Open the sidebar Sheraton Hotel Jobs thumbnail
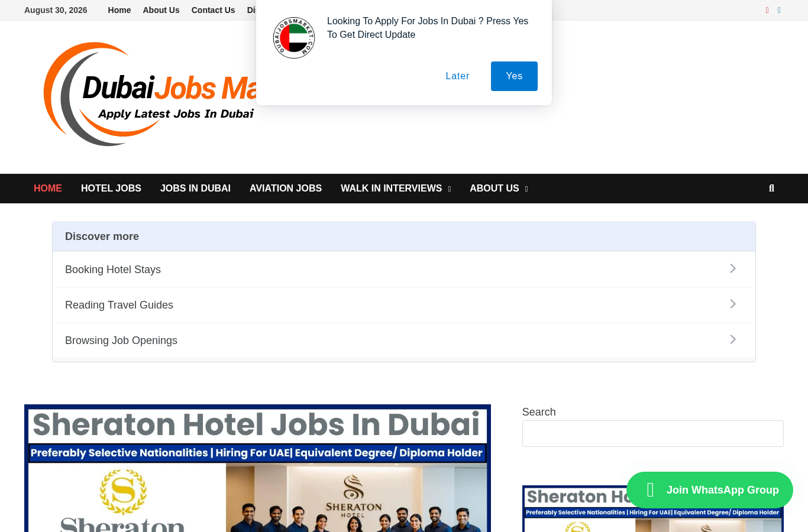 [x=653, y=509]
